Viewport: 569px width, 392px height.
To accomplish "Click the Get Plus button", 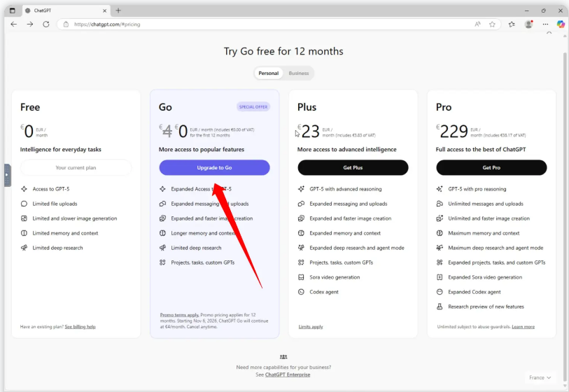I will pos(353,167).
